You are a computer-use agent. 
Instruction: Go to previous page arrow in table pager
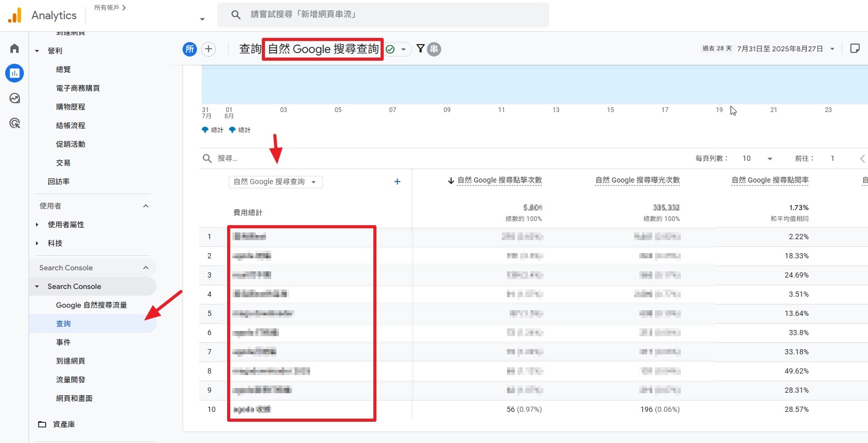[862, 158]
